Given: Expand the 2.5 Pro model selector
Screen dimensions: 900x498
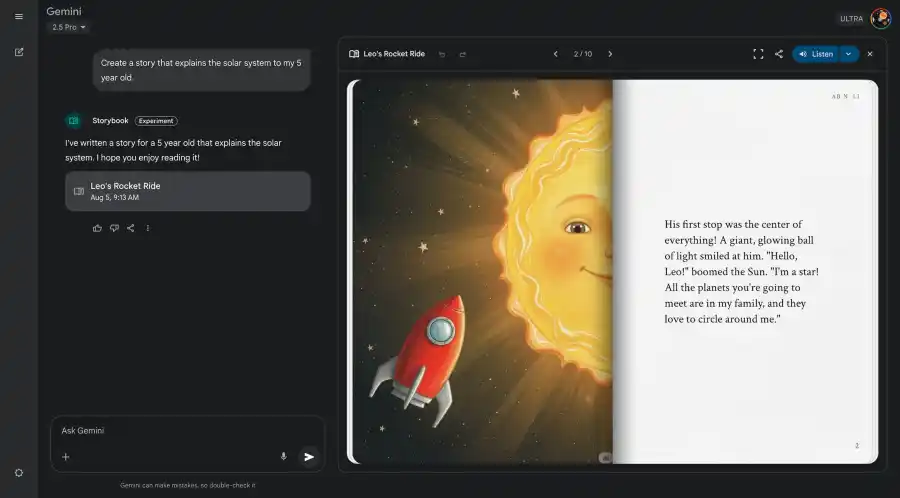Looking at the screenshot, I should click(x=69, y=27).
